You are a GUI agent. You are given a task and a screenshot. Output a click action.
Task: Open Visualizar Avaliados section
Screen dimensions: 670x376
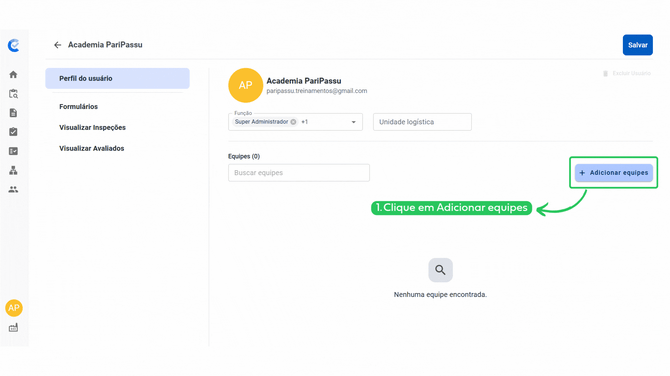[x=91, y=148]
